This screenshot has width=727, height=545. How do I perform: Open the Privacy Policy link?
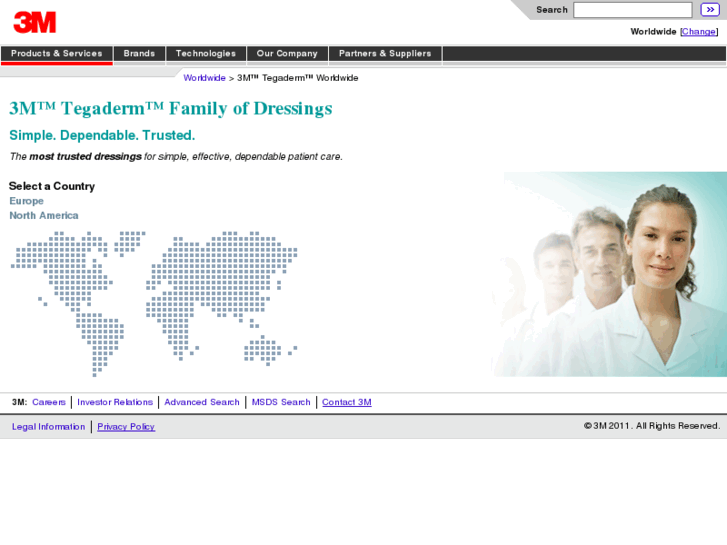coord(126,427)
